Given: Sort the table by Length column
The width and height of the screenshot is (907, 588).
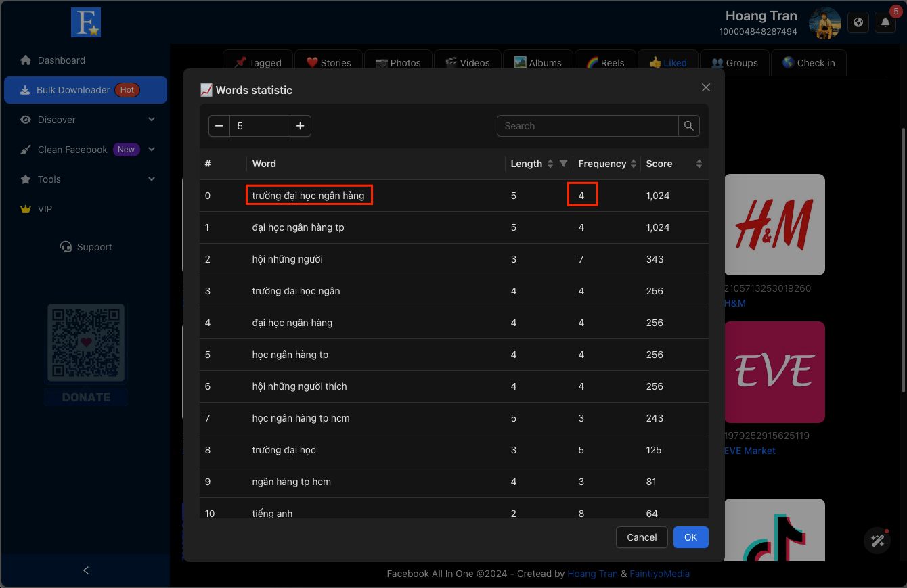Looking at the screenshot, I should pos(550,164).
